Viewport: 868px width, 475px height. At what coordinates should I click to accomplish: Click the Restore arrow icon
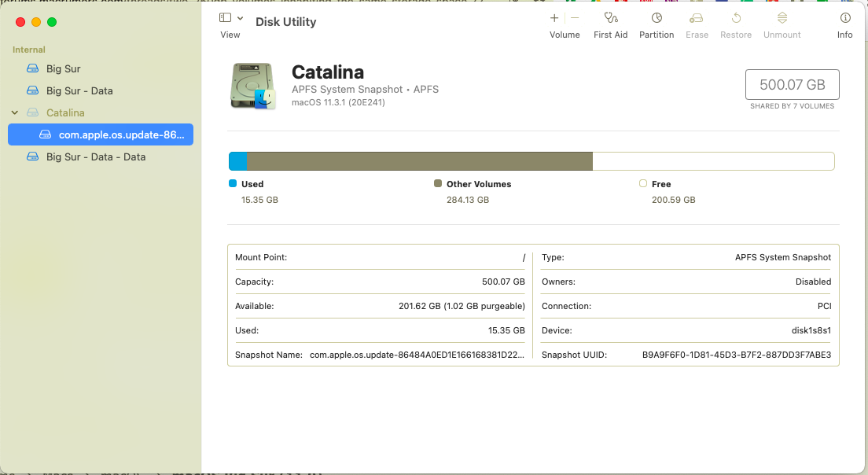click(736, 18)
